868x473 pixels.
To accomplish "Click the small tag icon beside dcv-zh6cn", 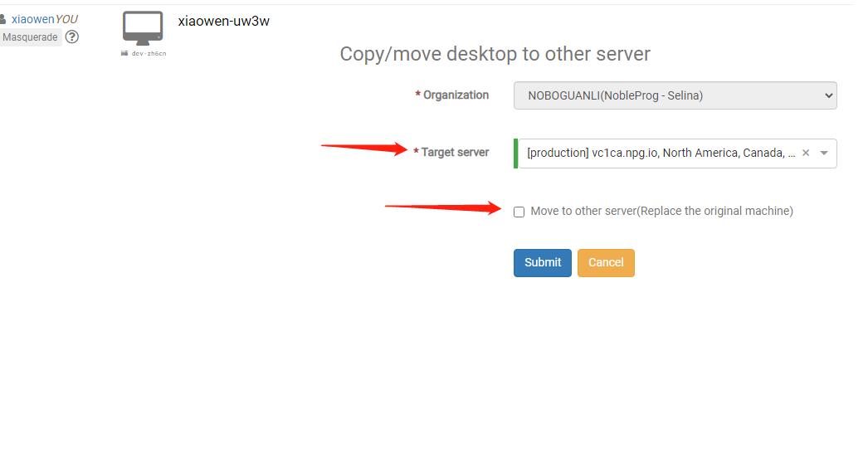I will click(124, 54).
